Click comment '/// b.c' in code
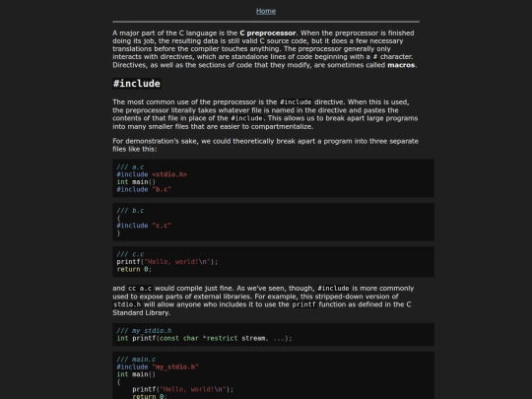 tap(130, 211)
